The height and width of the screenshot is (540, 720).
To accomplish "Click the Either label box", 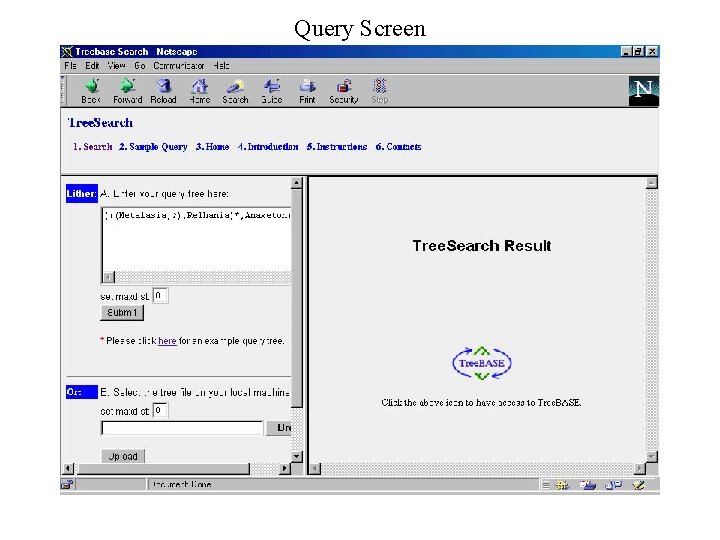I will coord(82,194).
